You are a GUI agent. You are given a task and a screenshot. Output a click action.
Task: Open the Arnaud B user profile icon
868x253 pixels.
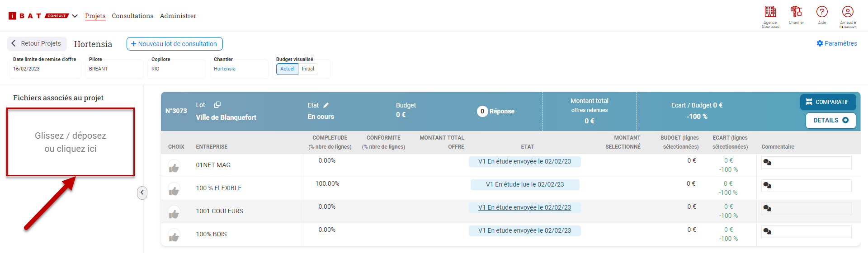tap(848, 12)
